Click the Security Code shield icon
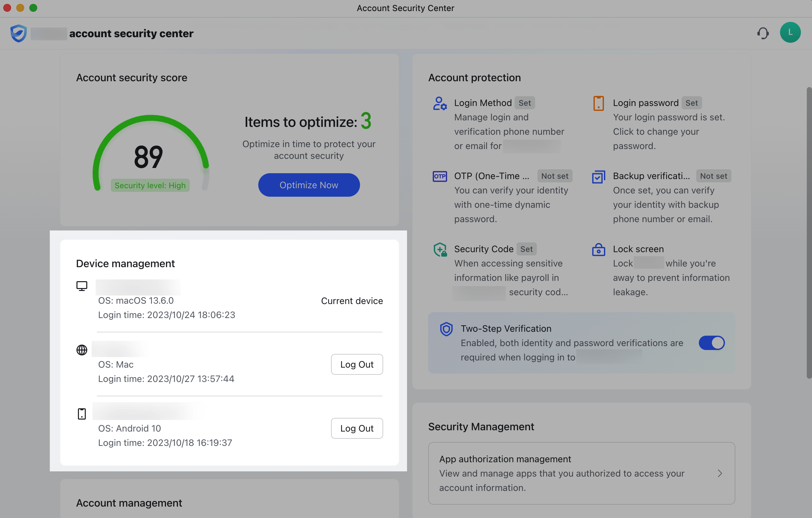The width and height of the screenshot is (812, 518). 440,250
